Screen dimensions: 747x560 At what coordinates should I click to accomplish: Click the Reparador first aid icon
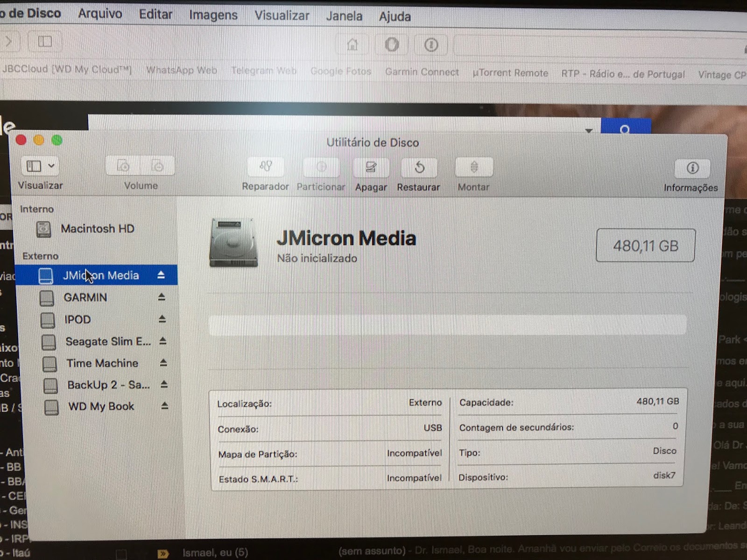[265, 167]
